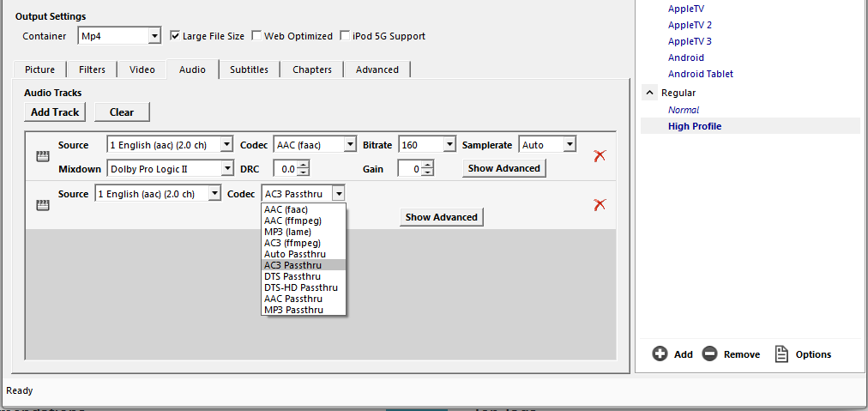Click the second audio track drag handle icon
Image resolution: width=868 pixels, height=411 pixels.
tap(42, 205)
